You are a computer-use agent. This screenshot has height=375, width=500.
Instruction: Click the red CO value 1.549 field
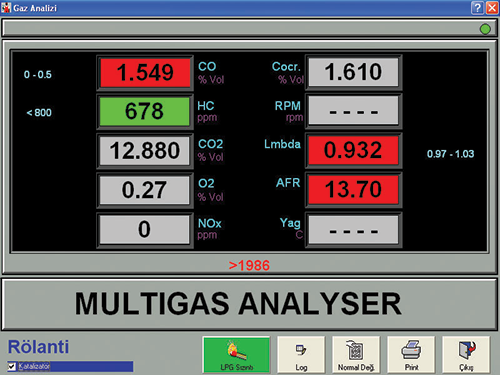tap(145, 73)
